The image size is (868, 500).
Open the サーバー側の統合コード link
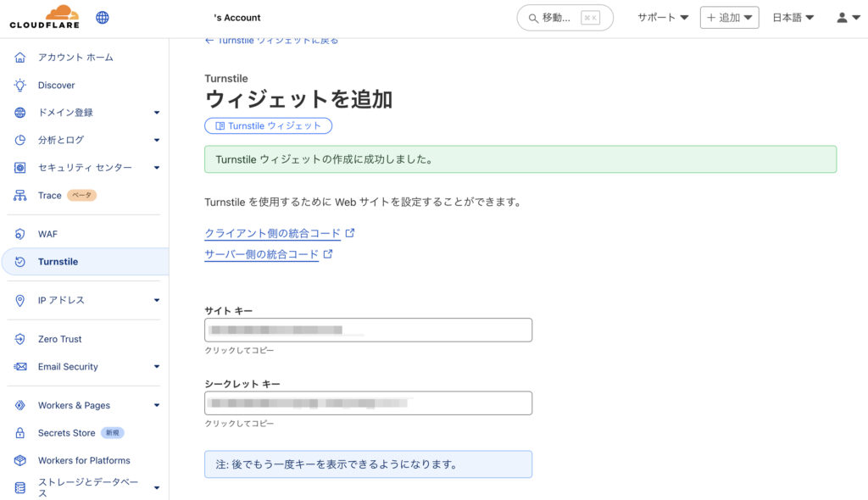pos(261,254)
